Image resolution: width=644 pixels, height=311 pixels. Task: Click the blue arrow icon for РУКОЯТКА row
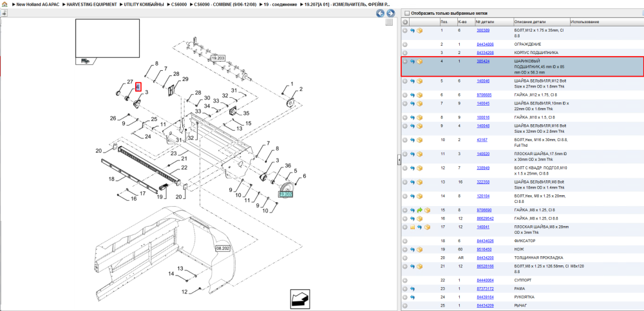[412, 297]
